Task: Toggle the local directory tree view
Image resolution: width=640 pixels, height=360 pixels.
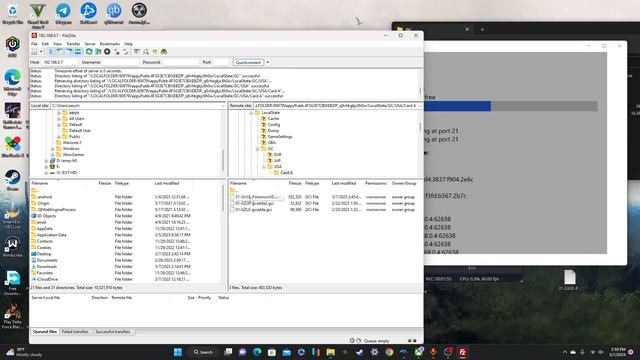Action: (x=60, y=52)
